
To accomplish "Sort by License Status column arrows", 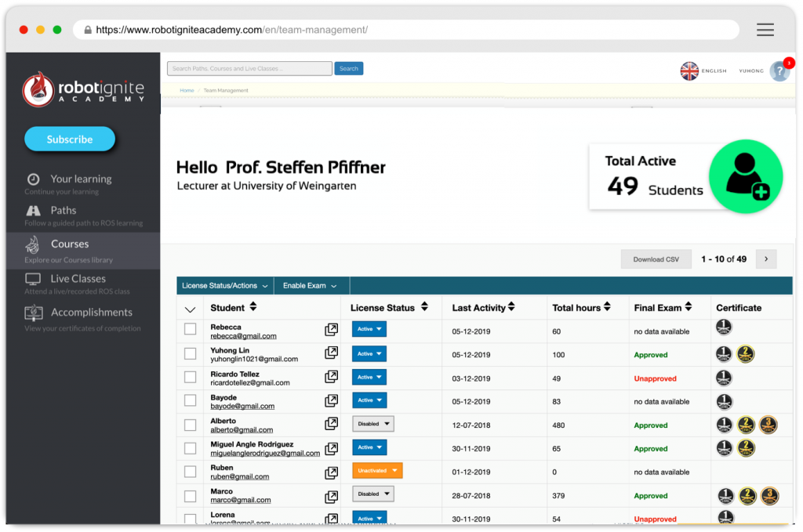I will (424, 307).
